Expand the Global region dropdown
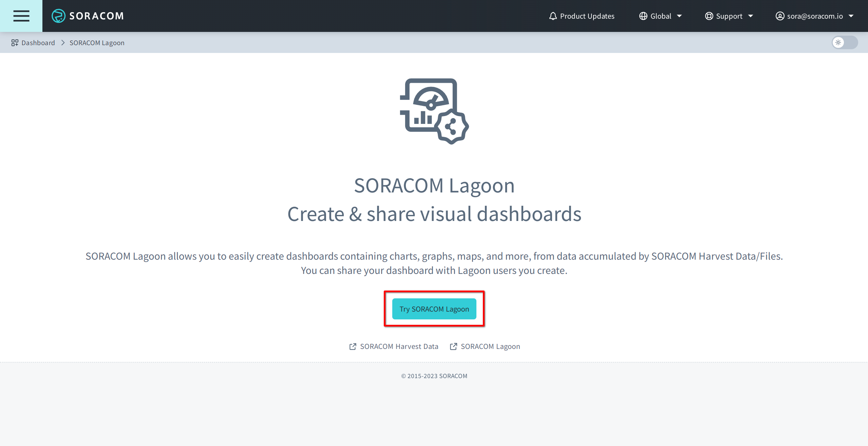Screen dimensions: 868x446 pos(660,16)
